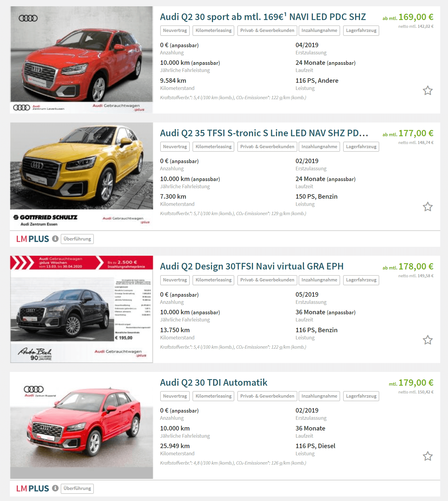This screenshot has height=501, width=448.
Task: Click Überführung tag under Q2 30 TDI
Action: point(77,488)
